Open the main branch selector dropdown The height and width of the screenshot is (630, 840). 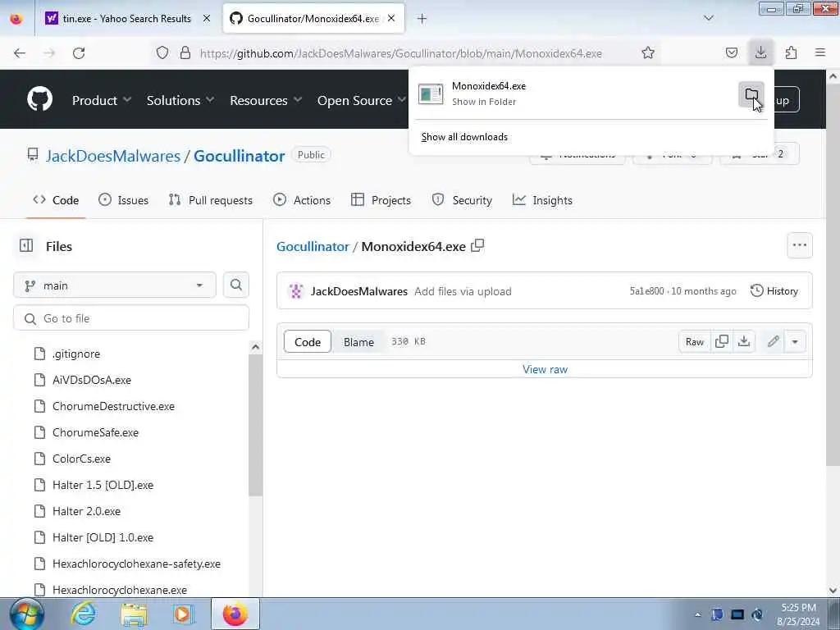click(x=115, y=285)
